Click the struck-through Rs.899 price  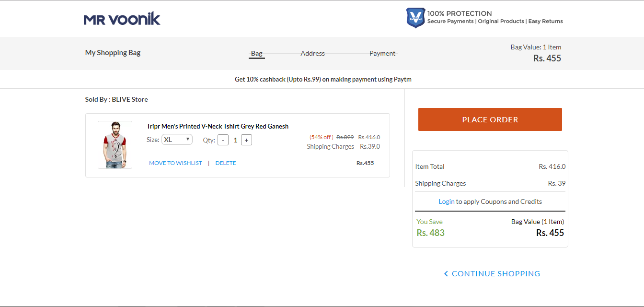345,137
